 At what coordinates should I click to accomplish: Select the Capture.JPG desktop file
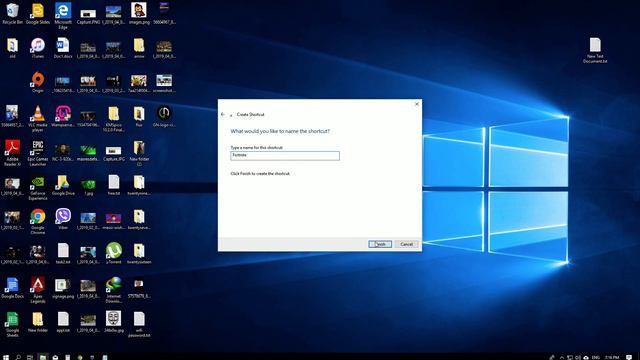point(113,153)
